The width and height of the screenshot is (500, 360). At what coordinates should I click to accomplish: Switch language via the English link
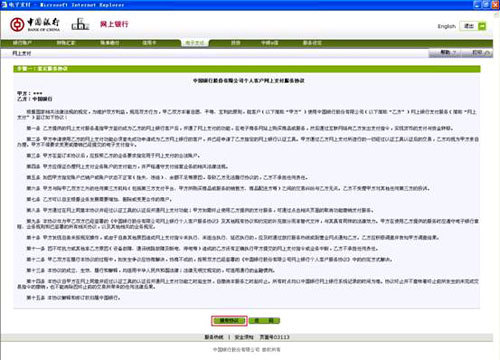[446, 26]
